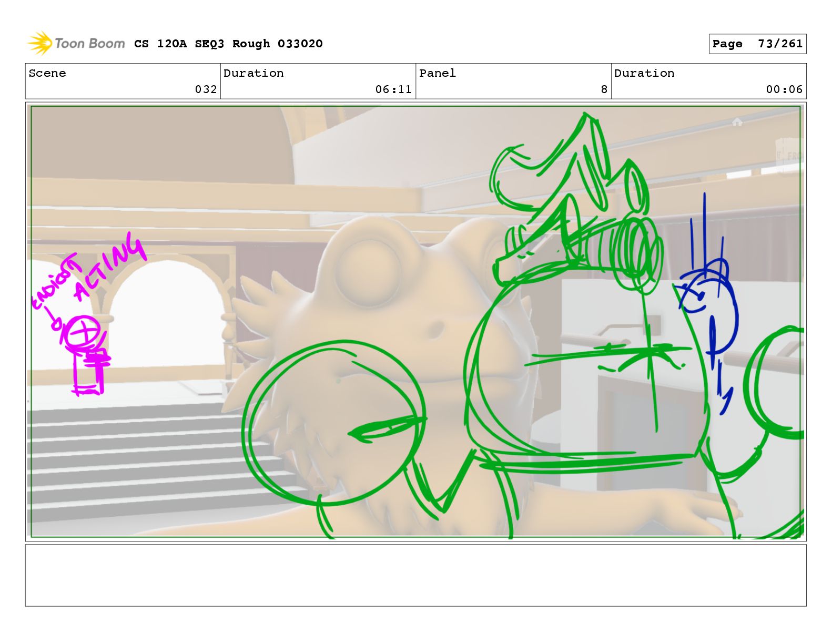Click the 'Scene' header label
Viewport: 832px width, 644px height.
point(47,73)
